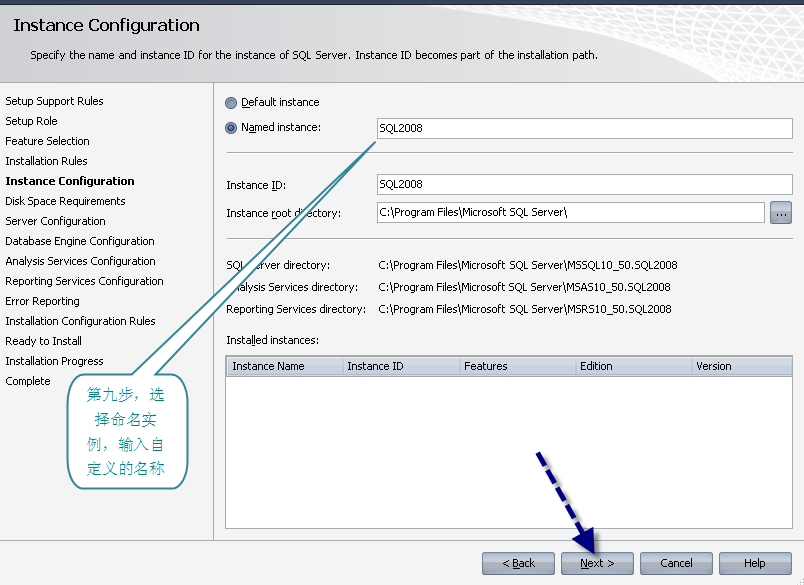
Task: Click the Reporting Services directory label
Action: pyautogui.click(x=296, y=309)
